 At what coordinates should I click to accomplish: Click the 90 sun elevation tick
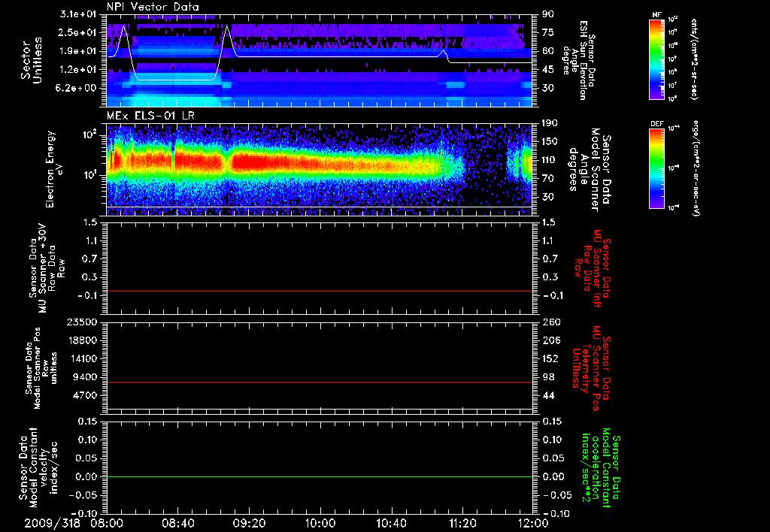[x=548, y=14]
